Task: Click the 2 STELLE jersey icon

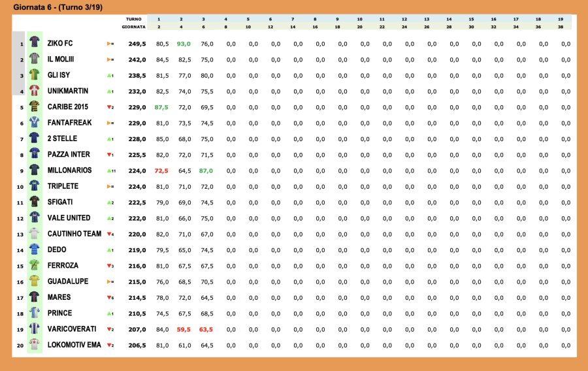Action: pyautogui.click(x=35, y=138)
